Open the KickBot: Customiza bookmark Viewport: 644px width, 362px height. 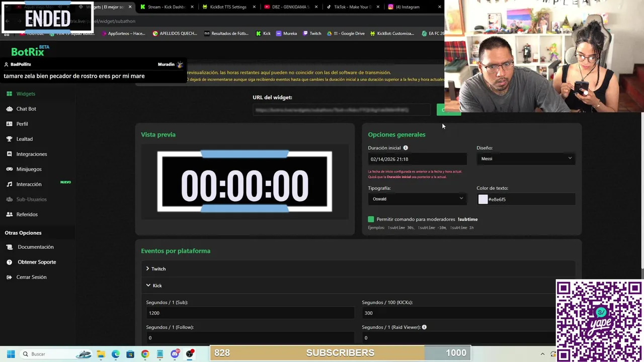pyautogui.click(x=392, y=33)
